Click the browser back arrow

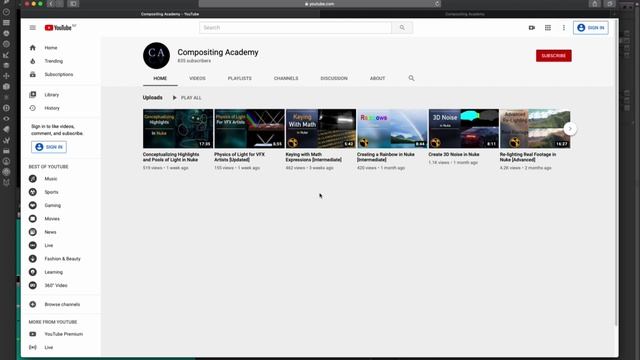51,4
